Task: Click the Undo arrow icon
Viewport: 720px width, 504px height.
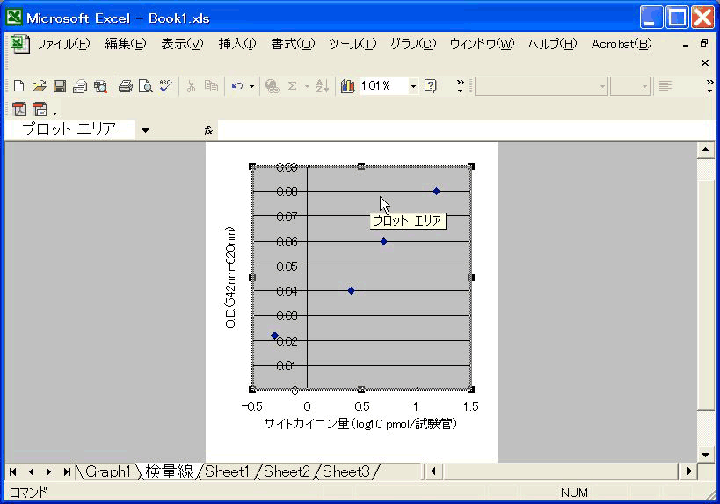Action: pyautogui.click(x=237, y=87)
